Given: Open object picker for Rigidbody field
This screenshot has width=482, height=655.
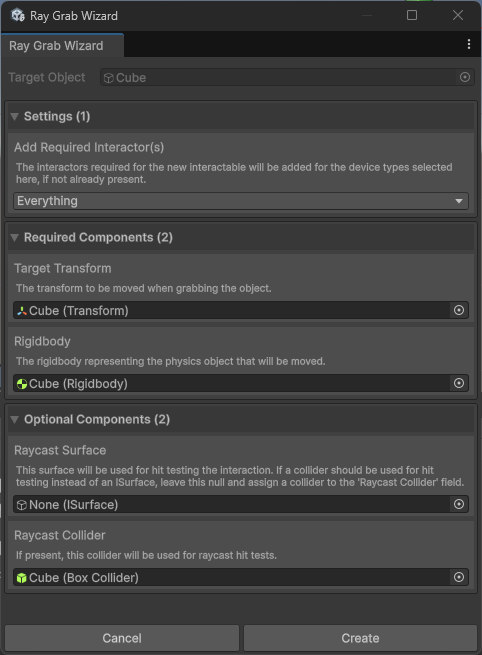Looking at the screenshot, I should [x=459, y=383].
